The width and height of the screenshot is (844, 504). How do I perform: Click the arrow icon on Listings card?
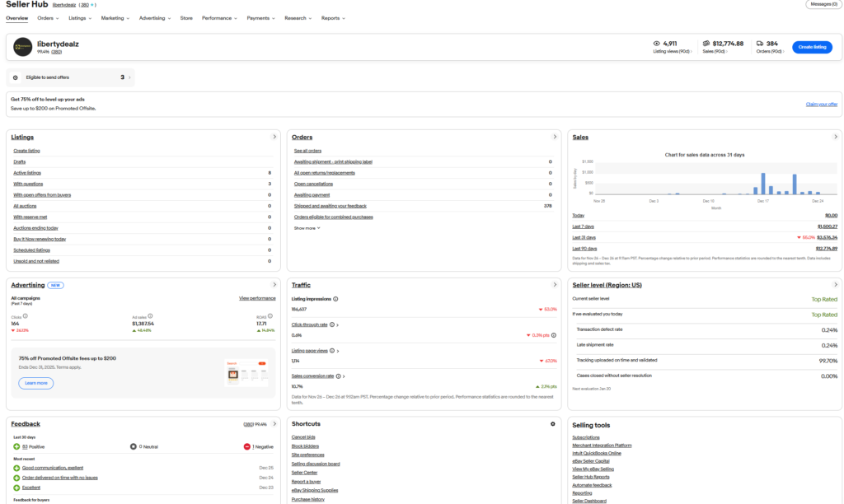274,137
